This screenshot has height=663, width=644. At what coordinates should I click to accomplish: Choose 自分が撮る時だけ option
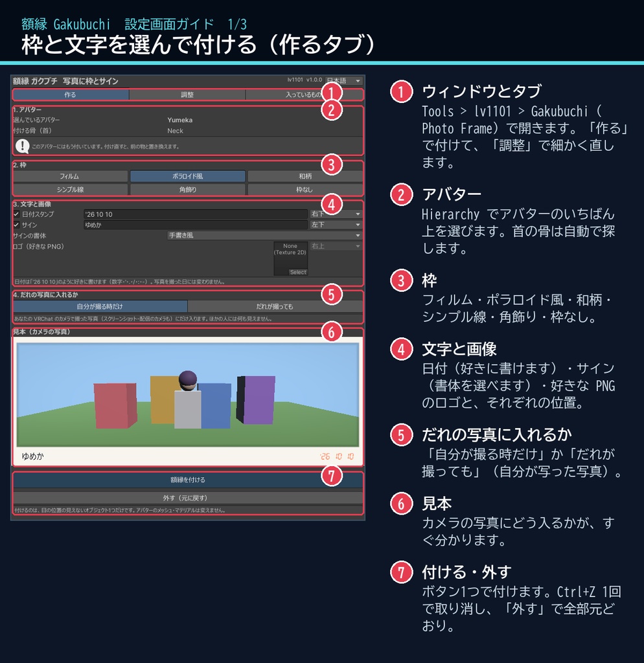tap(100, 306)
